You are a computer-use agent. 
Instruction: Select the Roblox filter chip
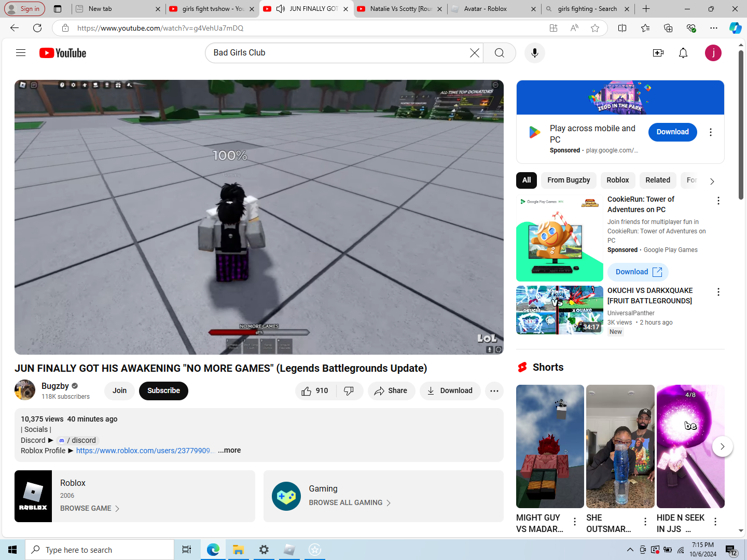(618, 180)
